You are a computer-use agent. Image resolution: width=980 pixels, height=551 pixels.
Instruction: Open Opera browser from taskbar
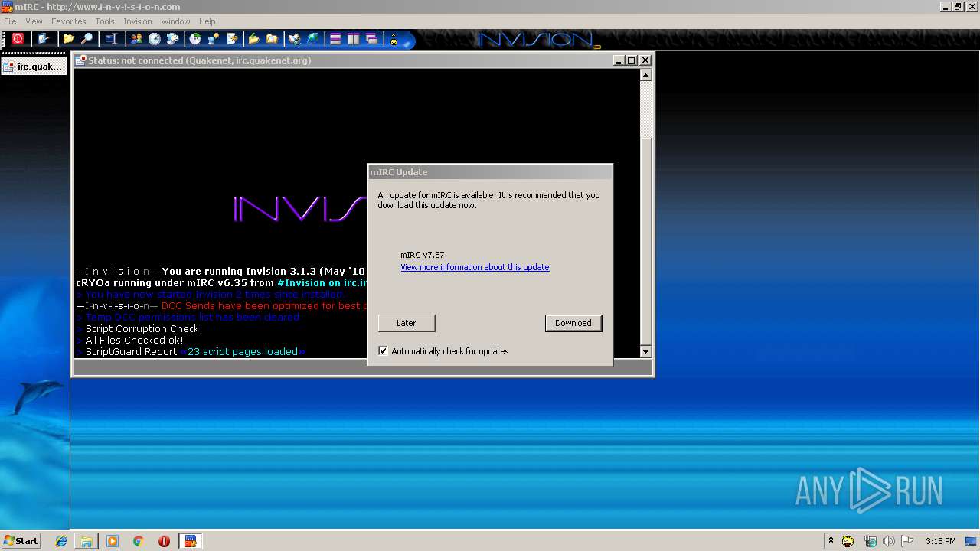pos(164,541)
